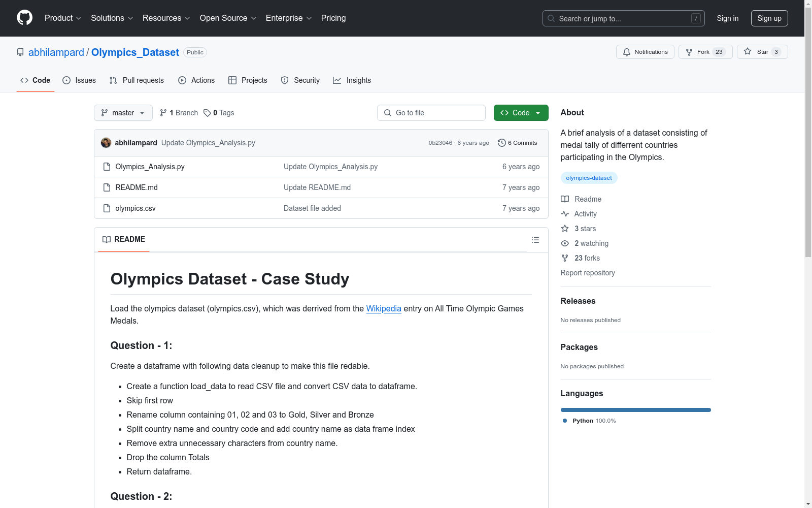Open the green Code dropdown button

(x=521, y=113)
